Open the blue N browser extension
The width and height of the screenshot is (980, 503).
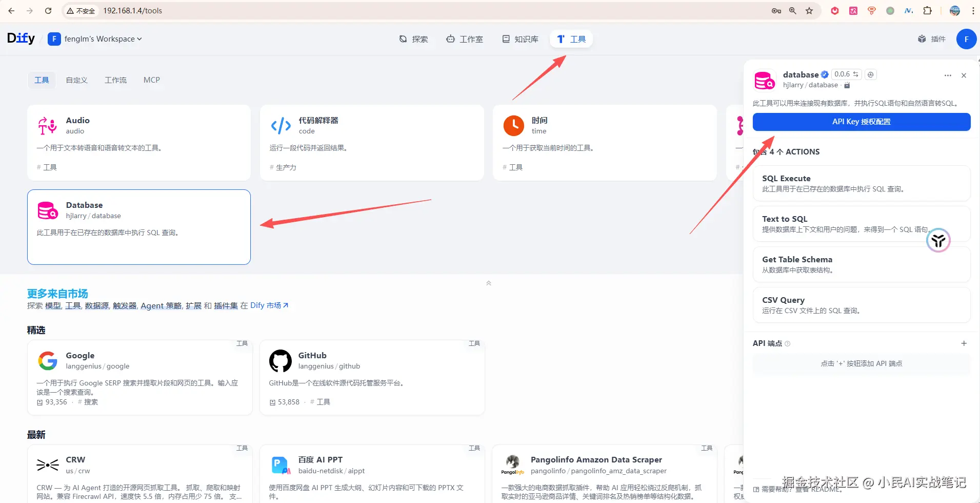pyautogui.click(x=909, y=11)
